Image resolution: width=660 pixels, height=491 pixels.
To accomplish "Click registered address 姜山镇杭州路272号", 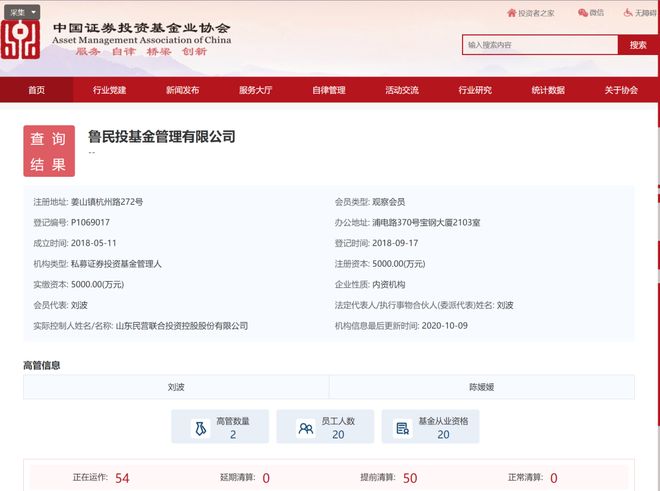I will [x=107, y=202].
